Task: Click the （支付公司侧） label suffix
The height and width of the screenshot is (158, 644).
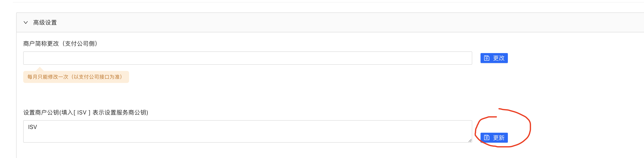Action: tap(80, 44)
